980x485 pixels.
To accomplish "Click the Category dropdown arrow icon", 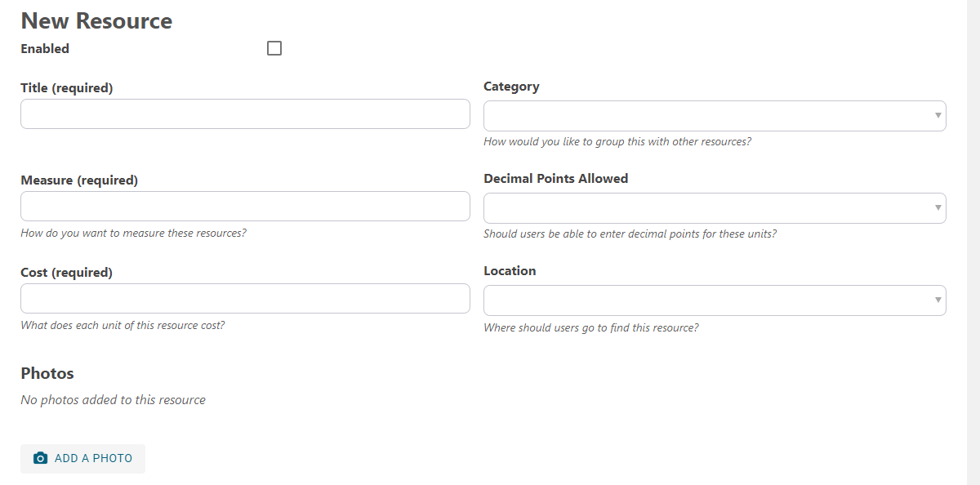I will [938, 116].
